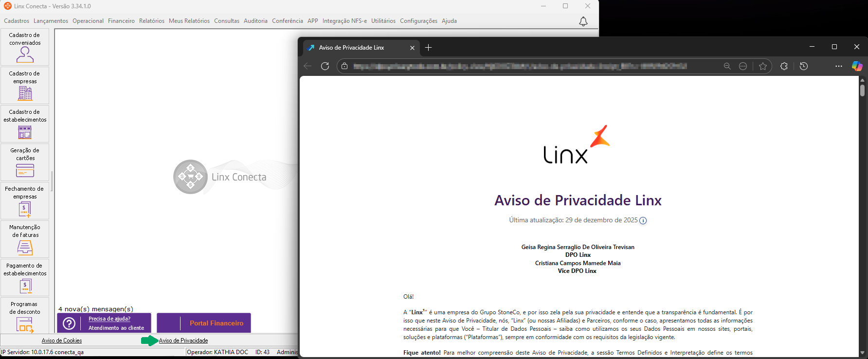Open the Meus Relatórios menu
Image resolution: width=868 pixels, height=359 pixels.
(189, 21)
